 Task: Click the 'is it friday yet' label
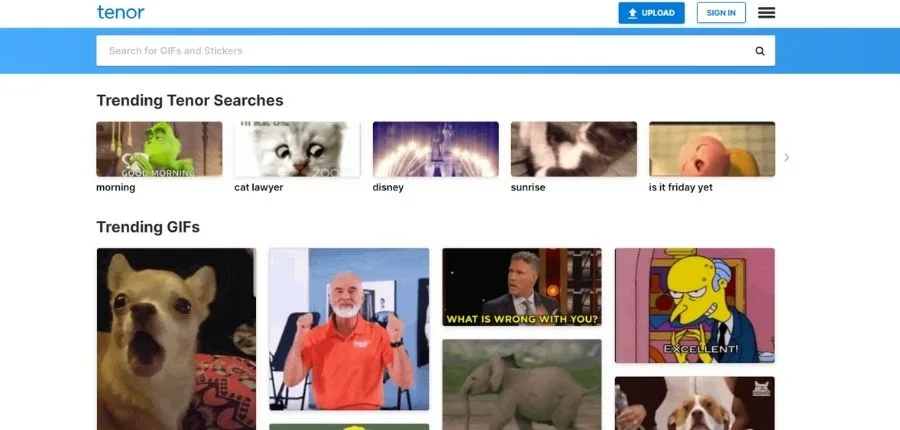click(681, 187)
